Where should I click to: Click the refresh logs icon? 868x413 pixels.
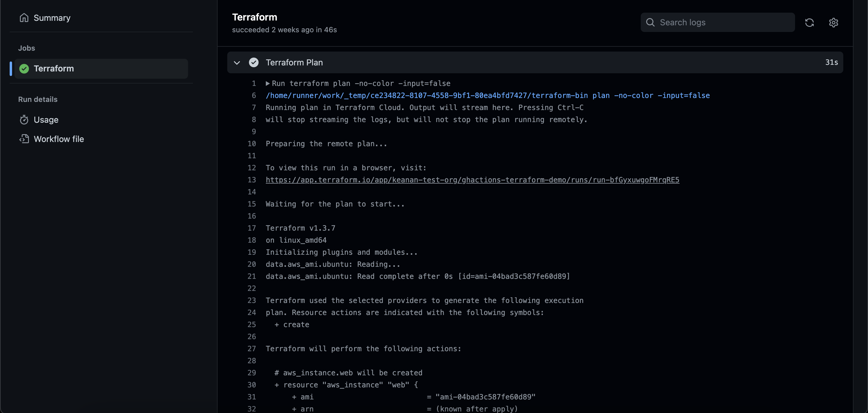coord(809,23)
